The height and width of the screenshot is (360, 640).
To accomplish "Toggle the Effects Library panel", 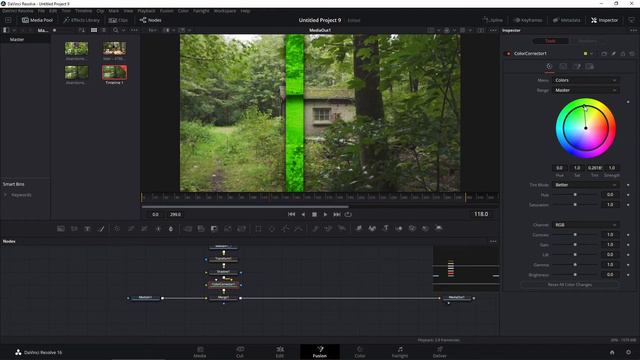I will click(82, 20).
